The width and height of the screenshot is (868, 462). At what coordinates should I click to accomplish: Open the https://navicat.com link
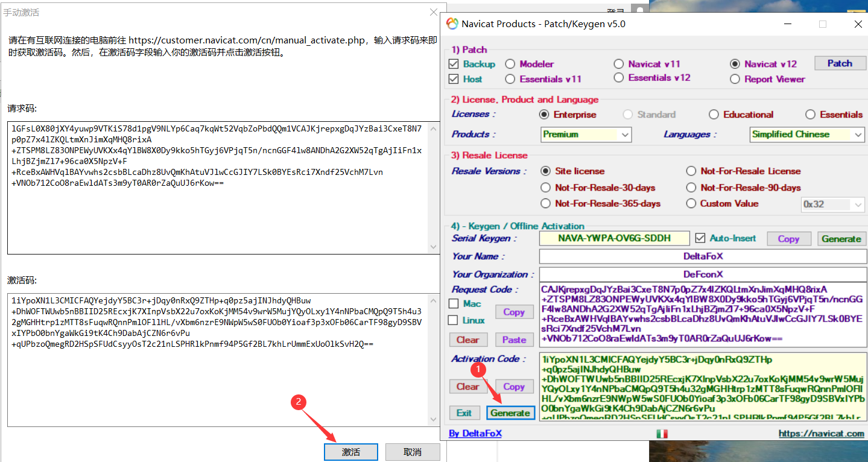(x=822, y=434)
